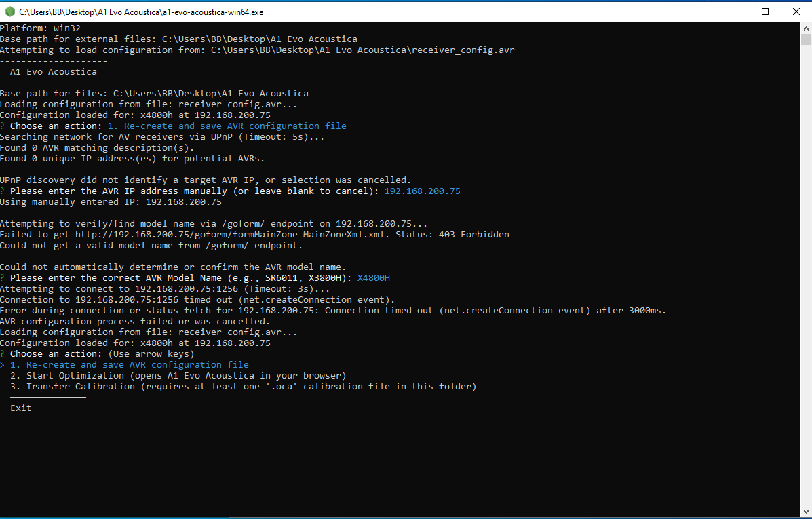
Task: Select option 3 Transfer Calibration
Action: pos(243,387)
